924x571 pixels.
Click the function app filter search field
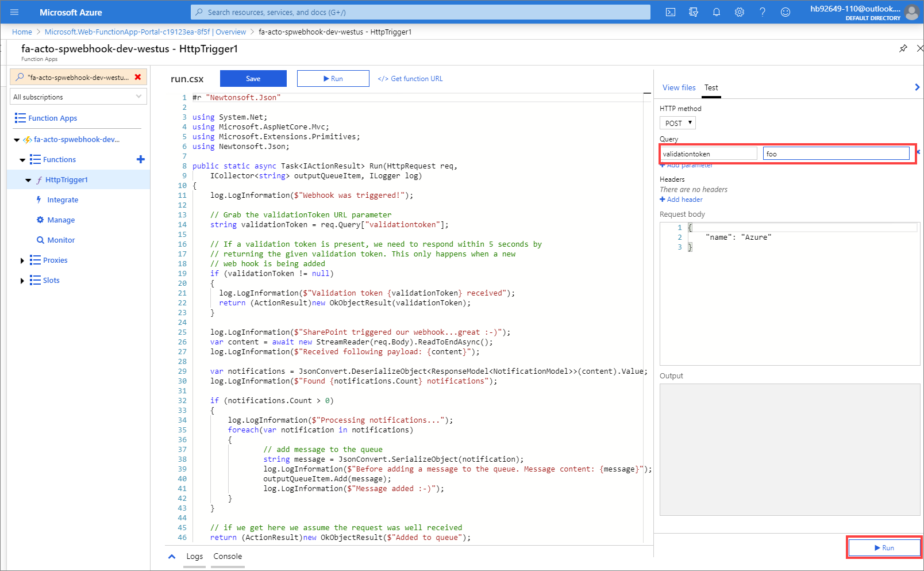[x=78, y=77]
